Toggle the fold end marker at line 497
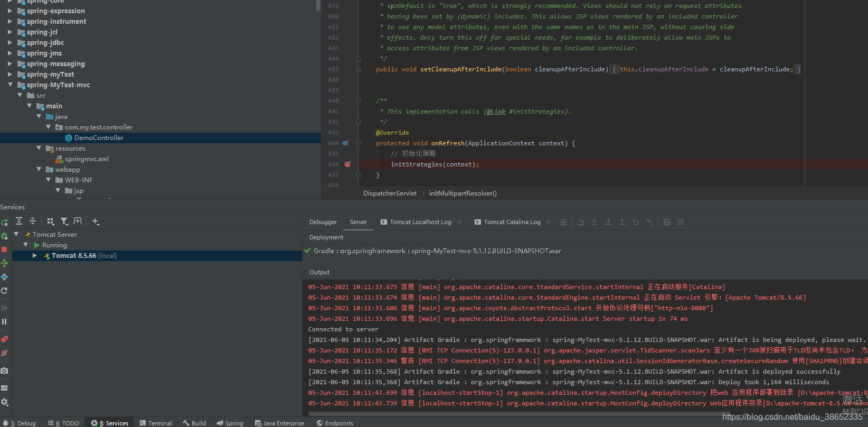 pos(358,175)
